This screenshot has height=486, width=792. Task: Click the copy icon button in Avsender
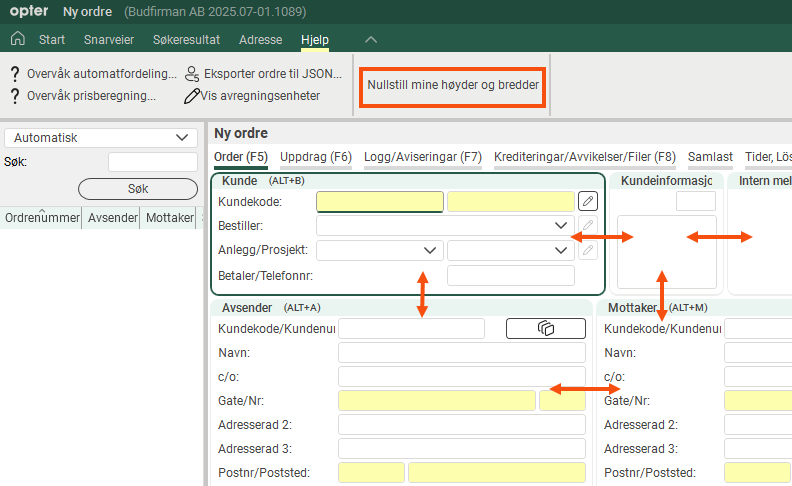pos(545,328)
